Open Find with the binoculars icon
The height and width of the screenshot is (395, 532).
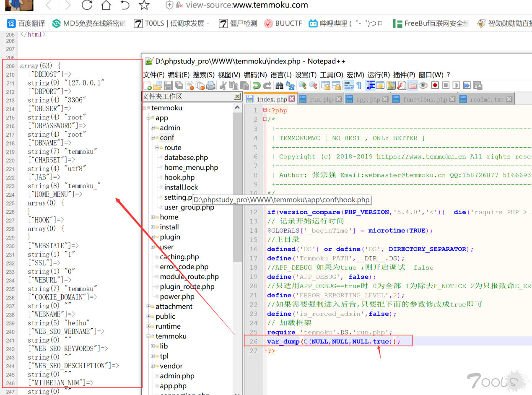[279, 86]
